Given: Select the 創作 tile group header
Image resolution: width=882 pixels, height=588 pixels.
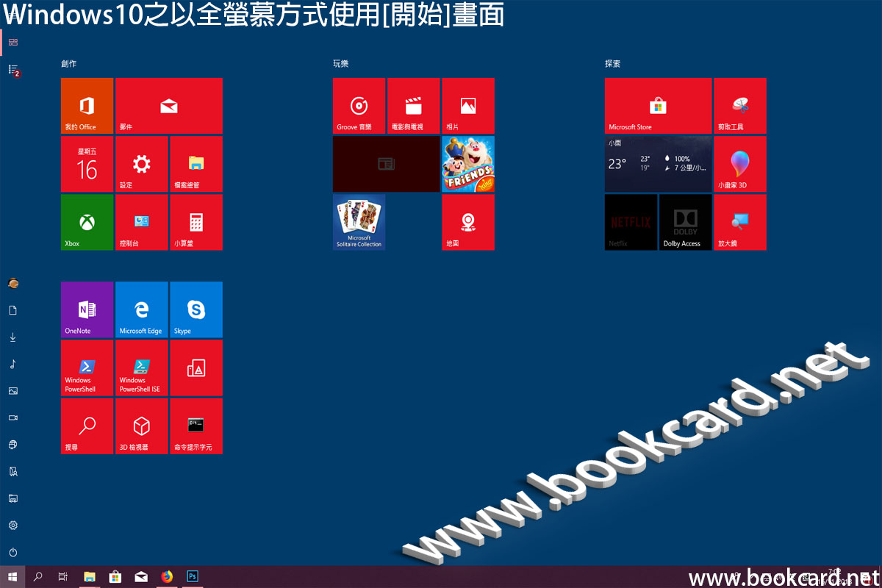Looking at the screenshot, I should point(69,64).
